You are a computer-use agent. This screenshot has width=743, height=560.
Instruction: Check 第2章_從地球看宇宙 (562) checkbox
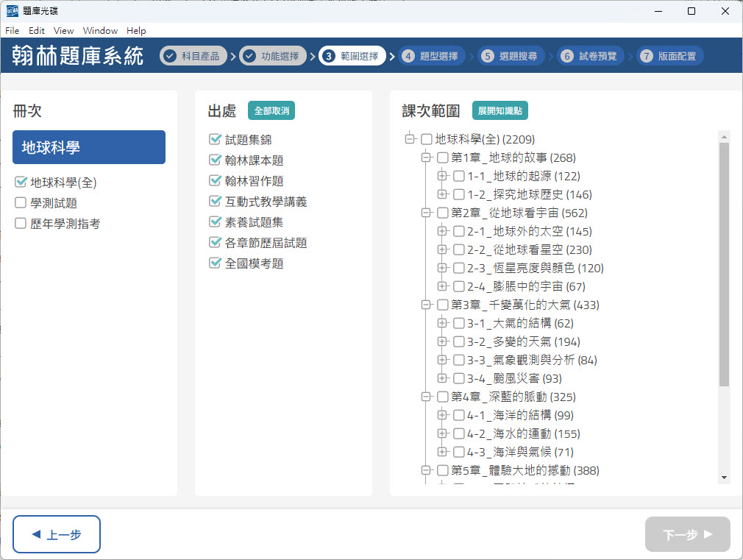(443, 213)
